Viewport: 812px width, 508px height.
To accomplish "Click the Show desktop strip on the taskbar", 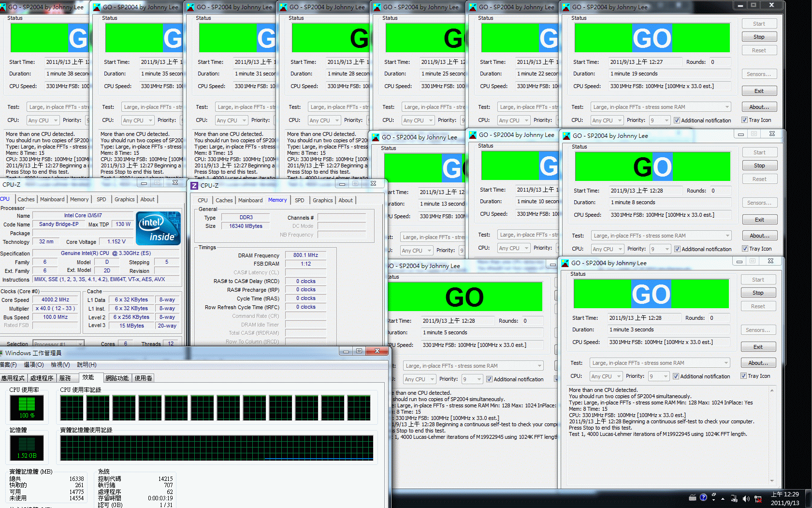I will pyautogui.click(x=809, y=499).
